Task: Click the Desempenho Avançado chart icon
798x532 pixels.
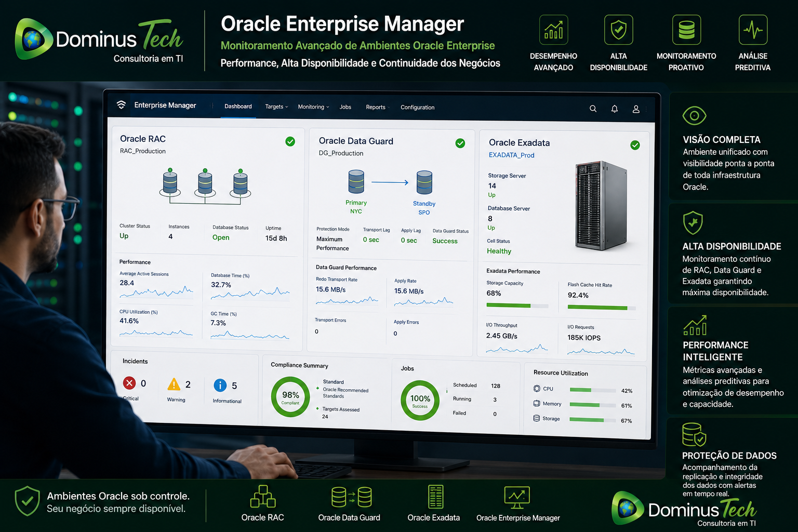Action: pos(553,30)
